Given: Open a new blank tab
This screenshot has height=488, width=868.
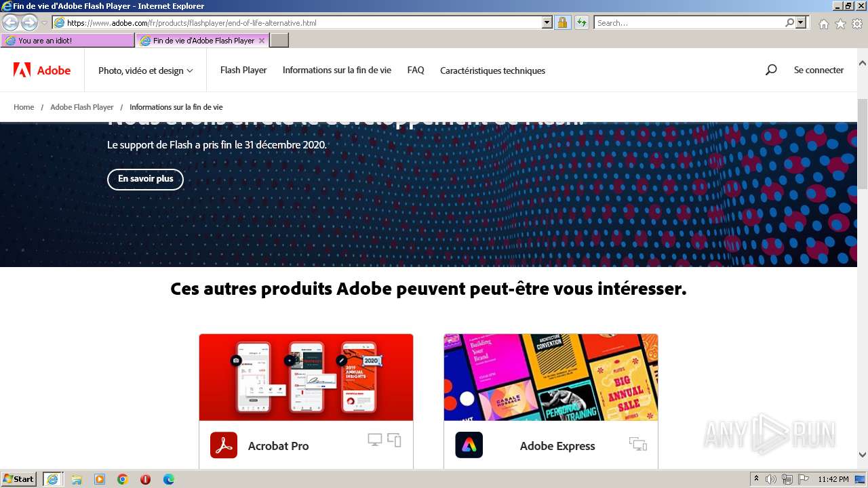Looking at the screenshot, I should (x=279, y=41).
